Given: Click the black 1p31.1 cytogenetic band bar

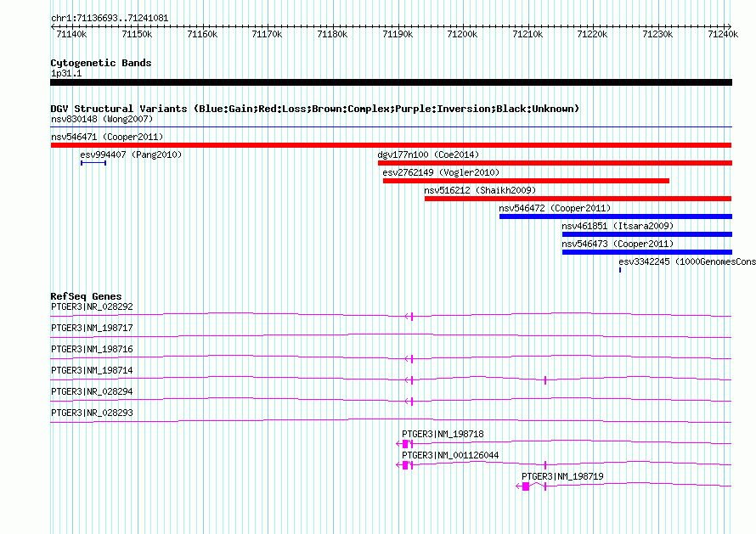Looking at the screenshot, I should pyautogui.click(x=391, y=82).
